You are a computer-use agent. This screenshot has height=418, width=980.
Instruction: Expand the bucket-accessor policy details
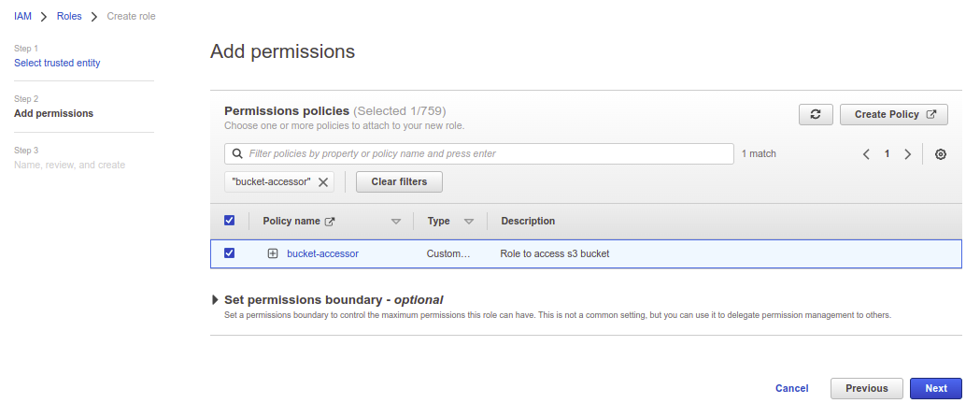pos(273,253)
